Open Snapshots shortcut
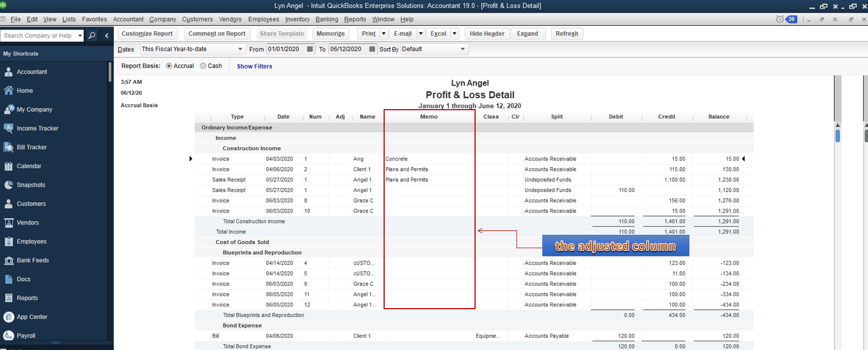The height and width of the screenshot is (350, 868). click(x=31, y=185)
